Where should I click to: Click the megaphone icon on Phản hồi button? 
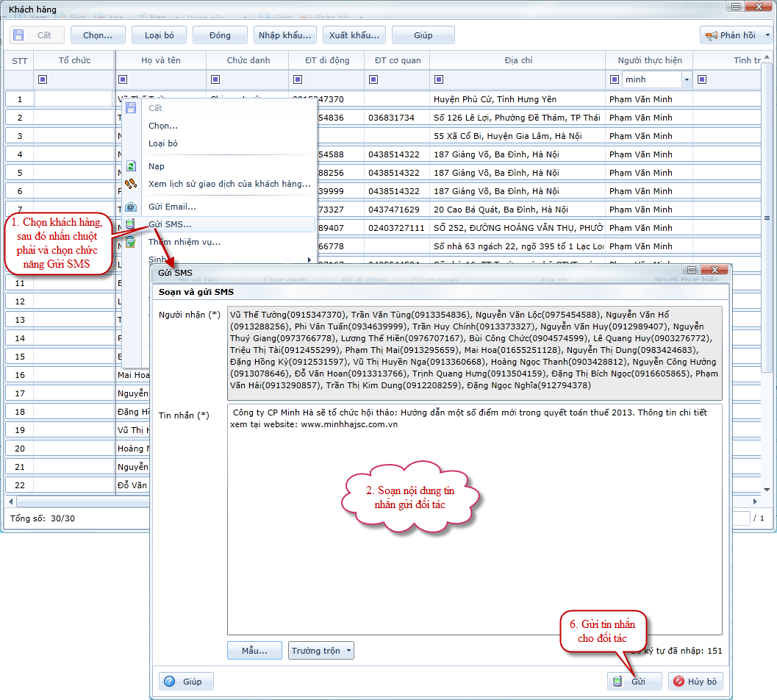click(711, 35)
